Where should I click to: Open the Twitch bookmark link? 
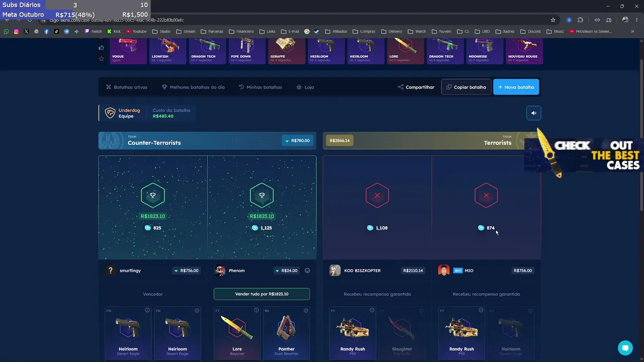(x=93, y=32)
